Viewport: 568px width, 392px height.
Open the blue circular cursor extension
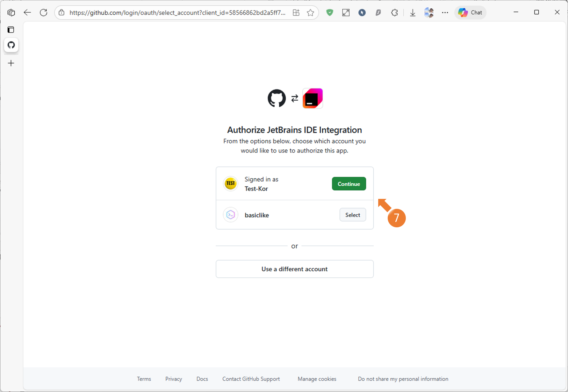point(362,13)
